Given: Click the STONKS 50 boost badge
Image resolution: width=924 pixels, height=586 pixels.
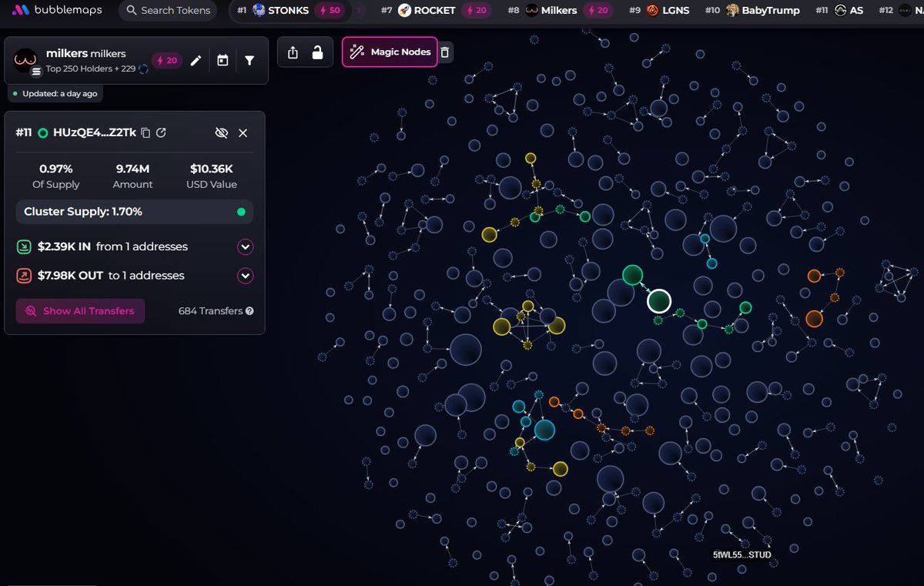Looking at the screenshot, I should (x=330, y=11).
